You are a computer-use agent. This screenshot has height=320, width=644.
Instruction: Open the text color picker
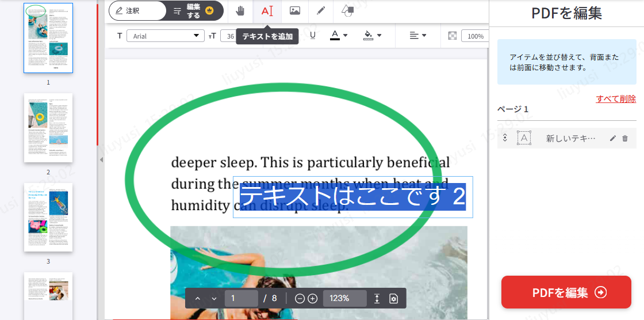[x=339, y=36]
